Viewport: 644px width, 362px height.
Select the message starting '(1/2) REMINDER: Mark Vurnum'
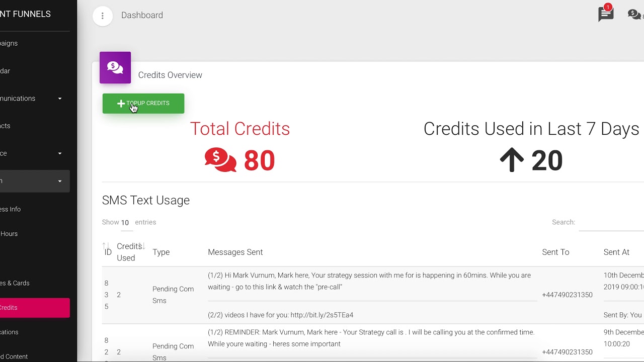tap(371, 338)
